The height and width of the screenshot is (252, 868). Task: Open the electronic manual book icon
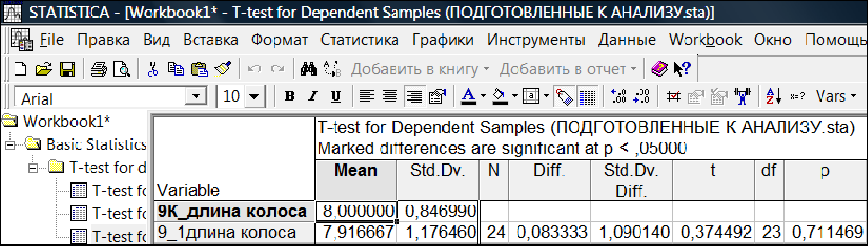tap(659, 69)
